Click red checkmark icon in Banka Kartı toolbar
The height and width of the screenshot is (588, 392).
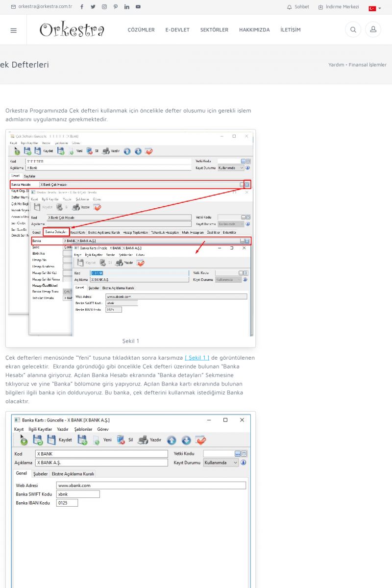click(x=200, y=440)
